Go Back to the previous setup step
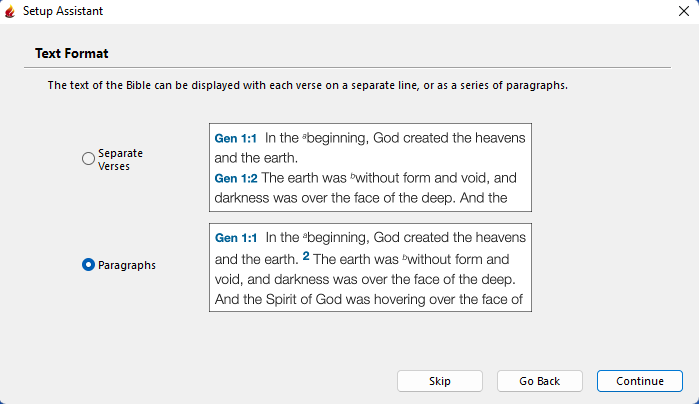Viewport: 699px width, 404px height. point(540,381)
